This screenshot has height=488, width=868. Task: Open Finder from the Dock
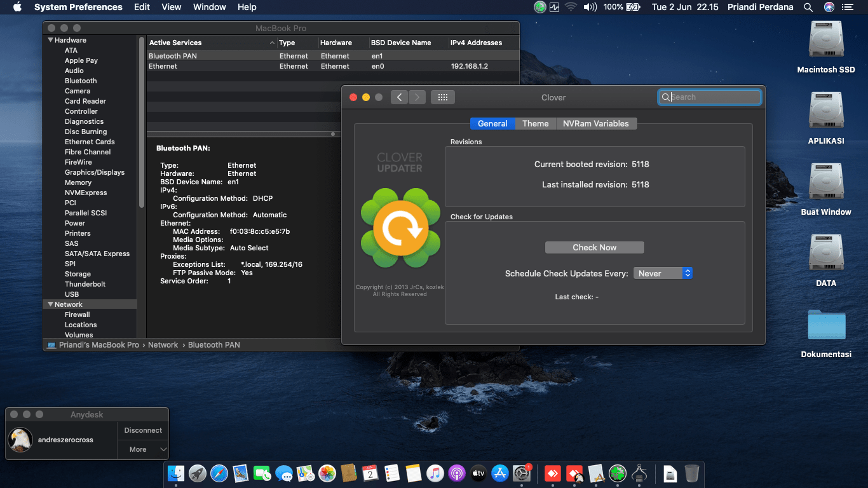pos(176,473)
